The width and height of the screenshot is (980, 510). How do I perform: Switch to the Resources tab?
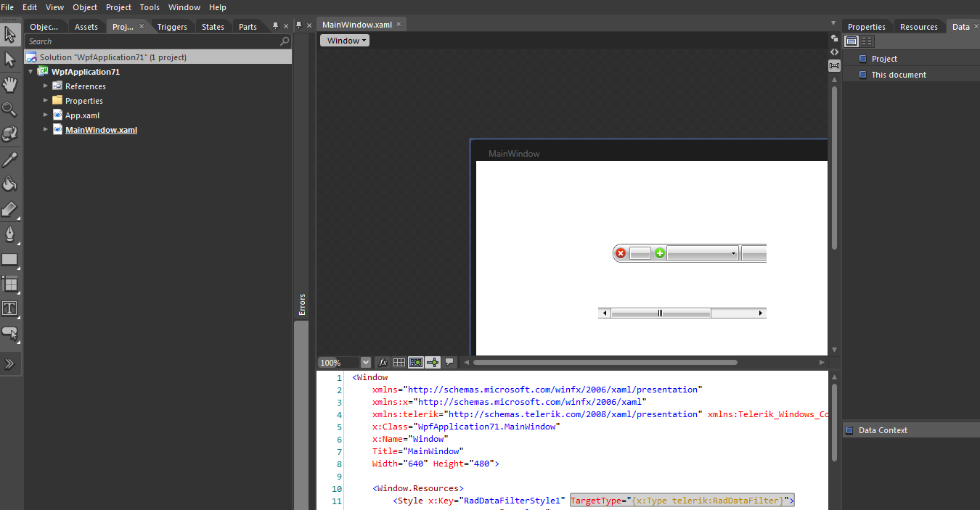[x=918, y=27]
